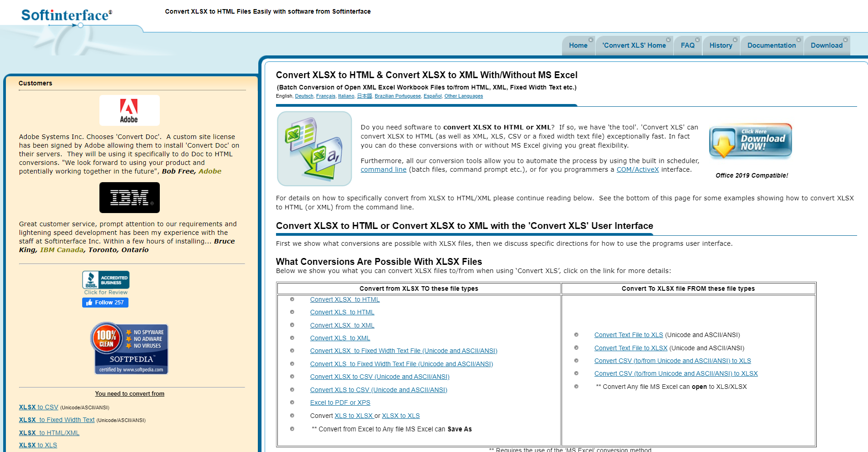The width and height of the screenshot is (868, 452).
Task: Click the Adobe logo image
Action: (x=129, y=110)
